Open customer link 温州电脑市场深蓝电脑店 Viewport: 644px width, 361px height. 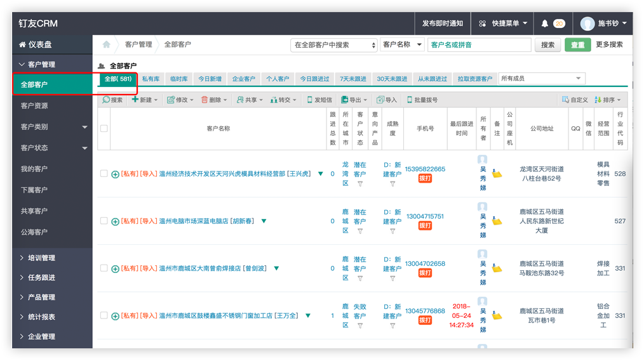[194, 221]
